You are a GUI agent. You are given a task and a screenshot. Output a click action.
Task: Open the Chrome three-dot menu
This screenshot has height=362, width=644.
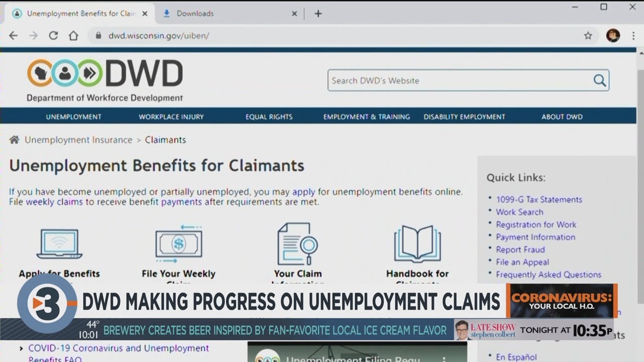click(x=633, y=36)
